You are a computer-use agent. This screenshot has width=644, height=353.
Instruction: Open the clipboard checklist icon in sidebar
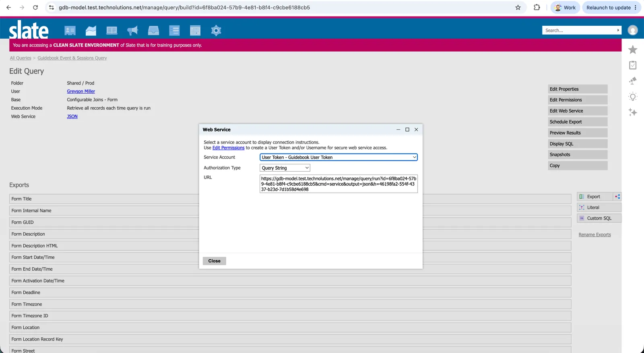(633, 65)
